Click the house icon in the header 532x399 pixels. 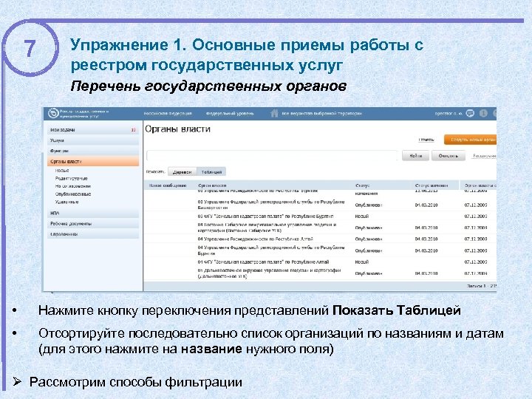point(274,113)
